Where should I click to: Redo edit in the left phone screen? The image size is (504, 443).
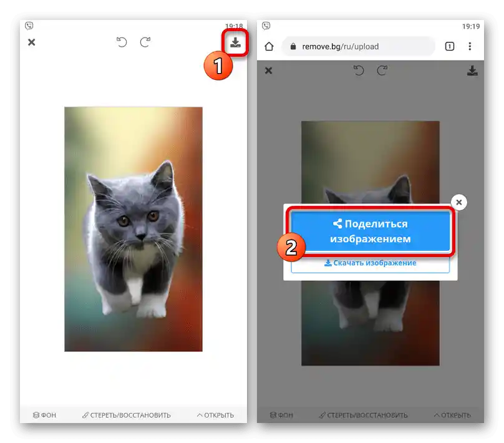coord(145,42)
